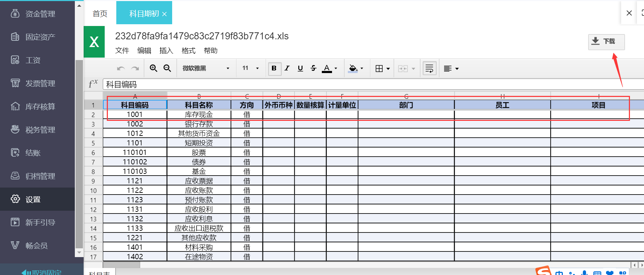Click the 下载 download button
Screen dimensions: 644x275
pyautogui.click(x=606, y=41)
